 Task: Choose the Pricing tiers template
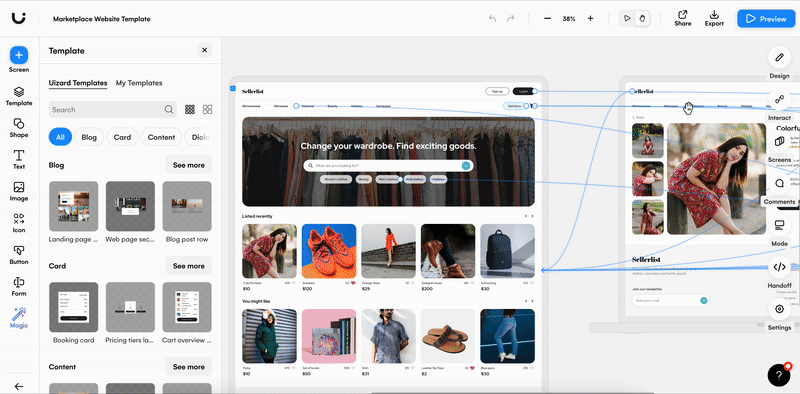[130, 307]
